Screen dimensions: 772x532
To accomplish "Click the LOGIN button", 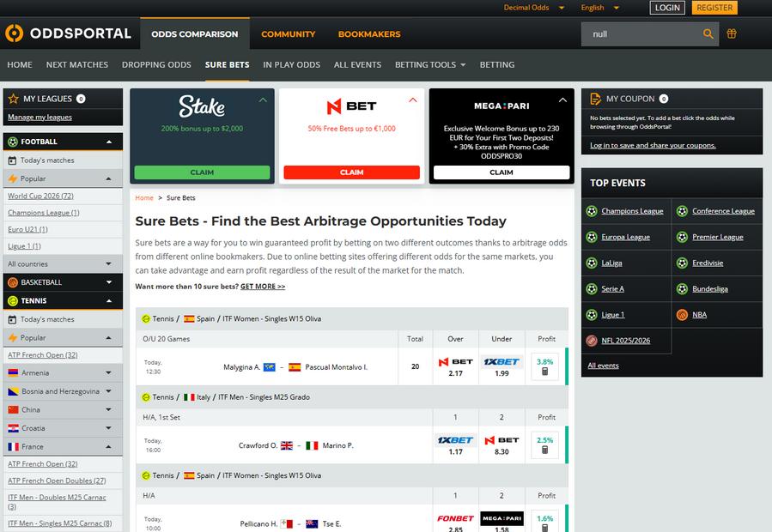I will point(667,8).
